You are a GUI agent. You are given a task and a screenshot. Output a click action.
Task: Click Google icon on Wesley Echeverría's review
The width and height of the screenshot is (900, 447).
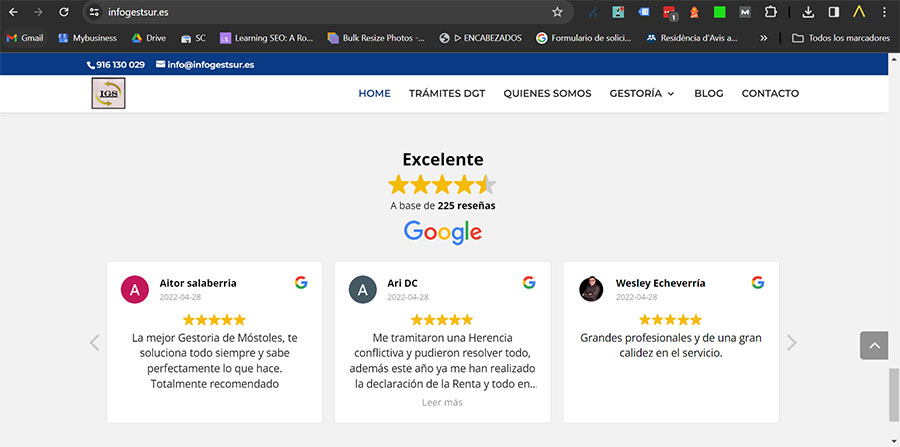coord(758,282)
